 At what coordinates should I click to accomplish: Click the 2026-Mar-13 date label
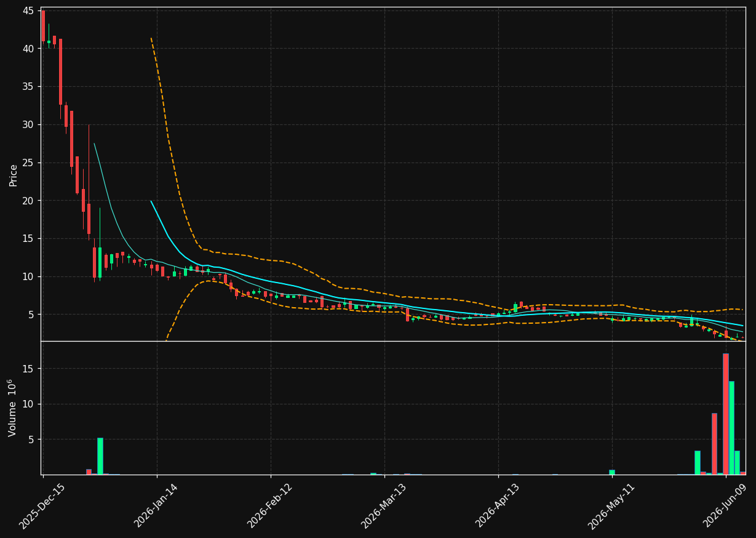[x=383, y=506]
